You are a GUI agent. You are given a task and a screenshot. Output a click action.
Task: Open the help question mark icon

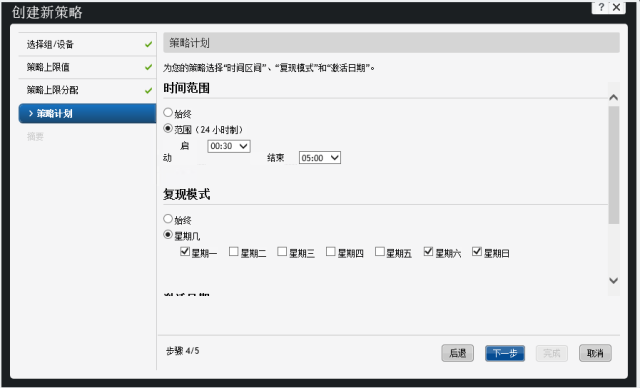pos(600,7)
